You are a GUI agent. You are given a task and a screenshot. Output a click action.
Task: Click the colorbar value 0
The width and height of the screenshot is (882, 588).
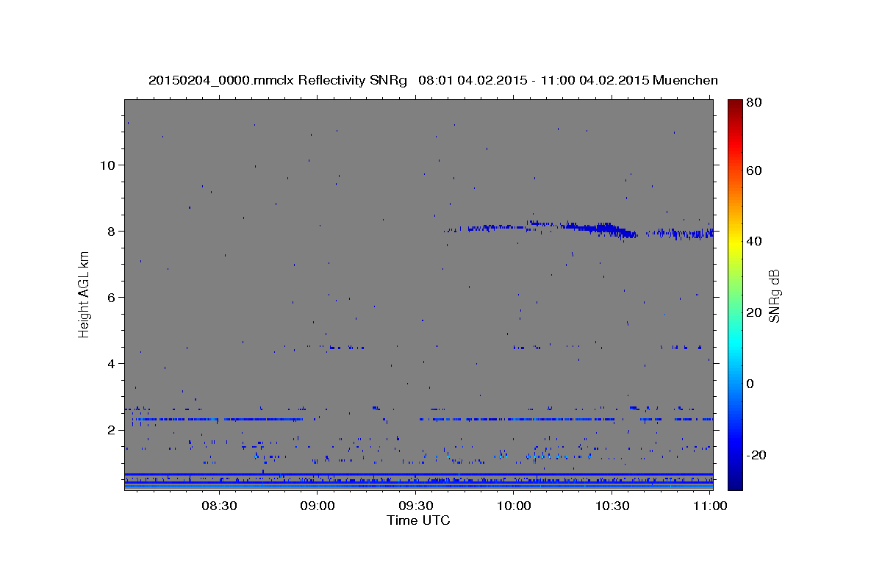click(x=751, y=384)
